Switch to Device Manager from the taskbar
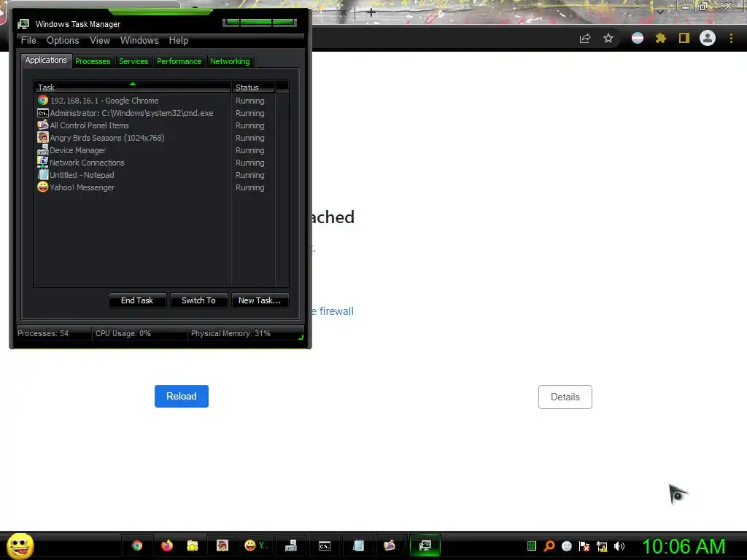The width and height of the screenshot is (747, 560). 290,545
